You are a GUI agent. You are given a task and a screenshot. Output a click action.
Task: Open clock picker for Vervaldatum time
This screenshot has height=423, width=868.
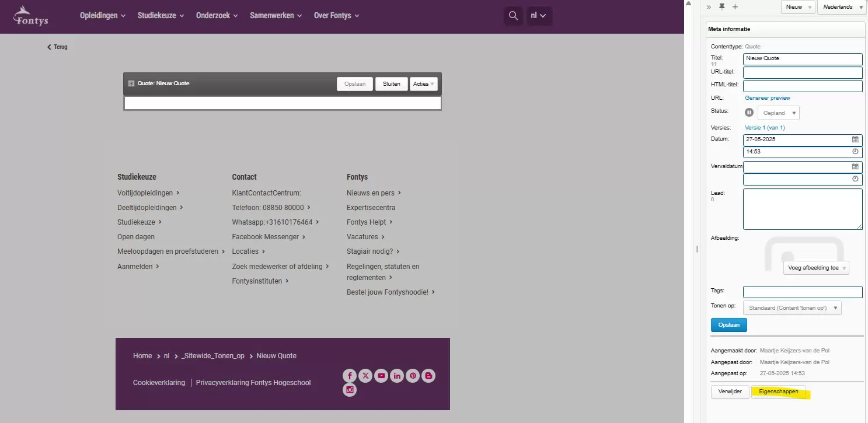[x=855, y=179]
